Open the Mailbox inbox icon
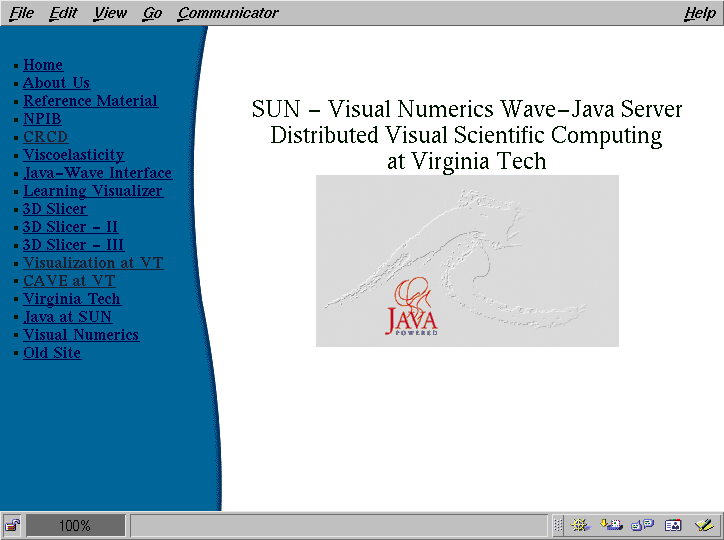724x540 pixels. pyautogui.click(x=611, y=525)
